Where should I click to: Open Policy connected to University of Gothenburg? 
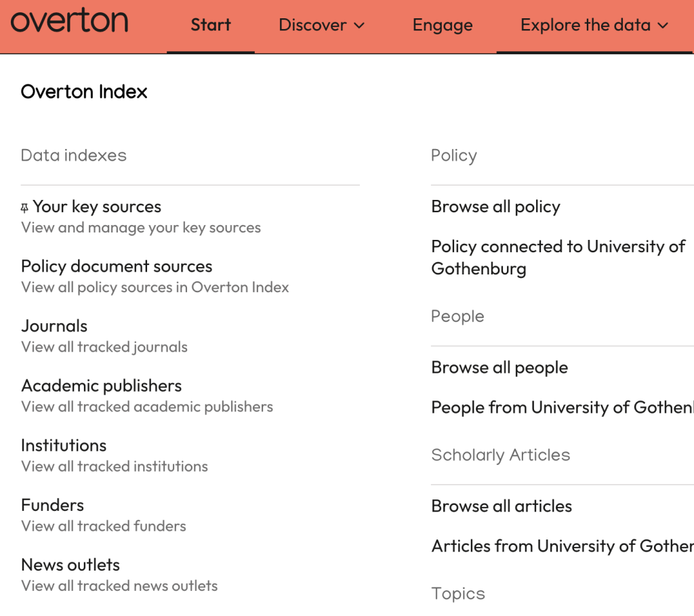tap(558, 257)
